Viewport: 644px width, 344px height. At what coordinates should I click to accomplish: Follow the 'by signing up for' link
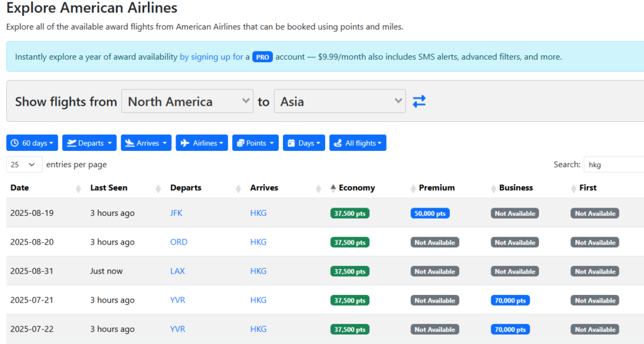(211, 57)
